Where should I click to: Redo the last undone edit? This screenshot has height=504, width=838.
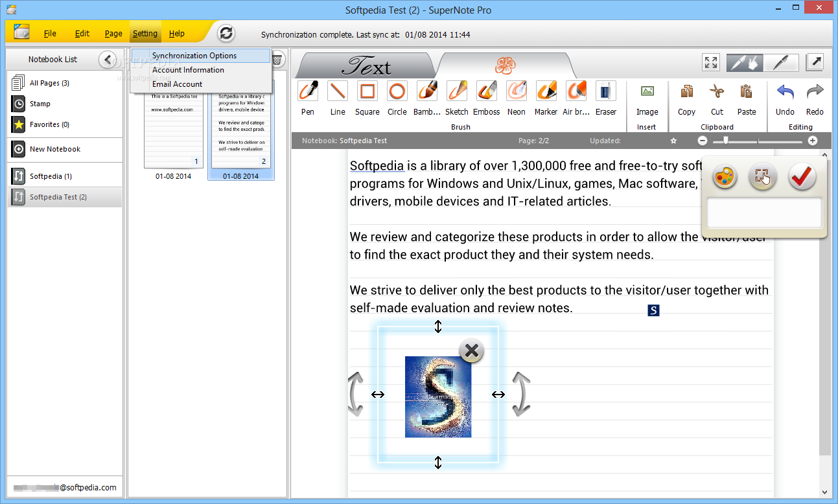coord(815,91)
